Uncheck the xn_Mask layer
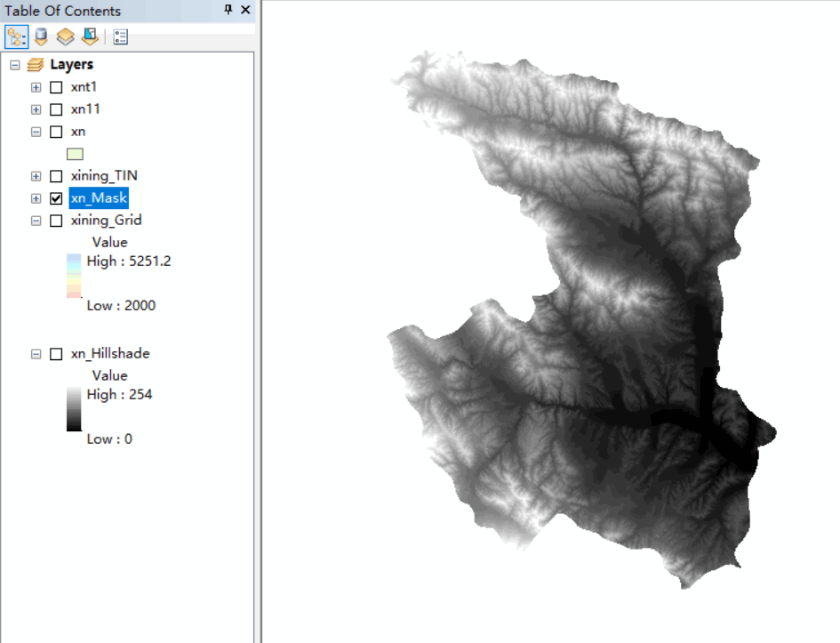This screenshot has height=643, width=840. pos(56,198)
